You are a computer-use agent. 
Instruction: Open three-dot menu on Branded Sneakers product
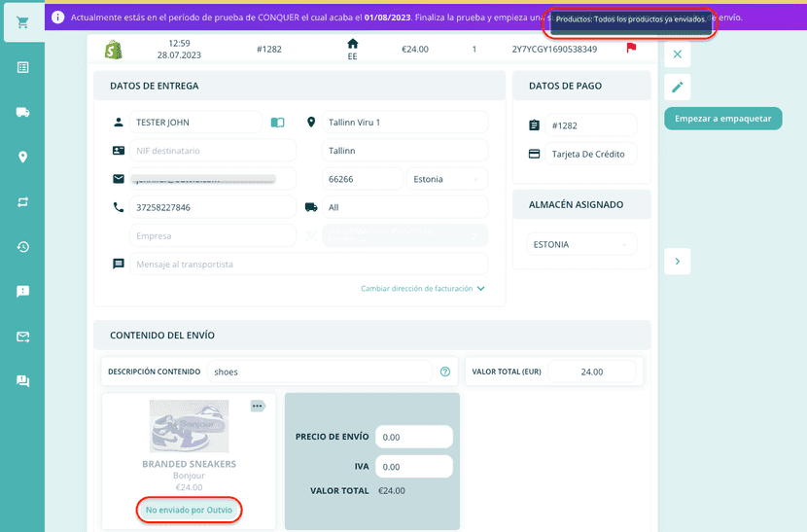[258, 406]
